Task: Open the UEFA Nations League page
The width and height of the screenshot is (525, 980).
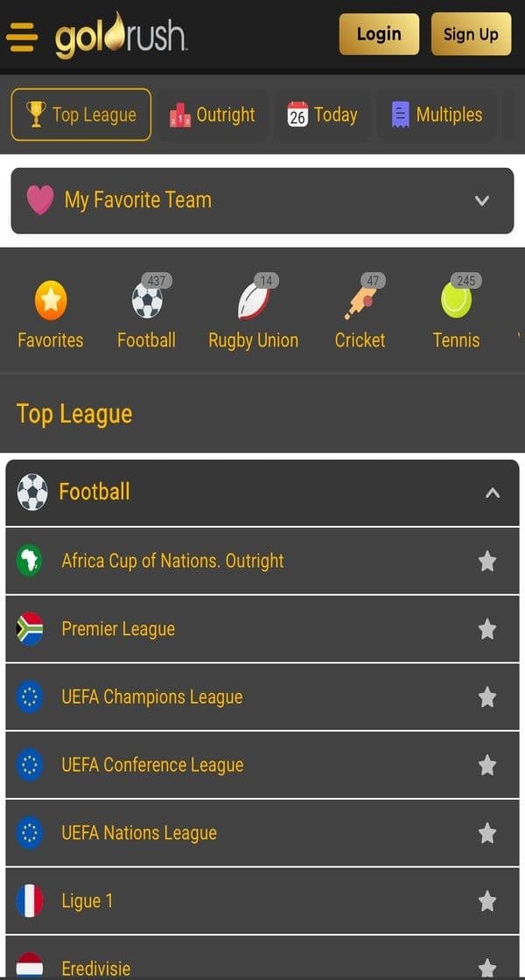Action: [137, 832]
